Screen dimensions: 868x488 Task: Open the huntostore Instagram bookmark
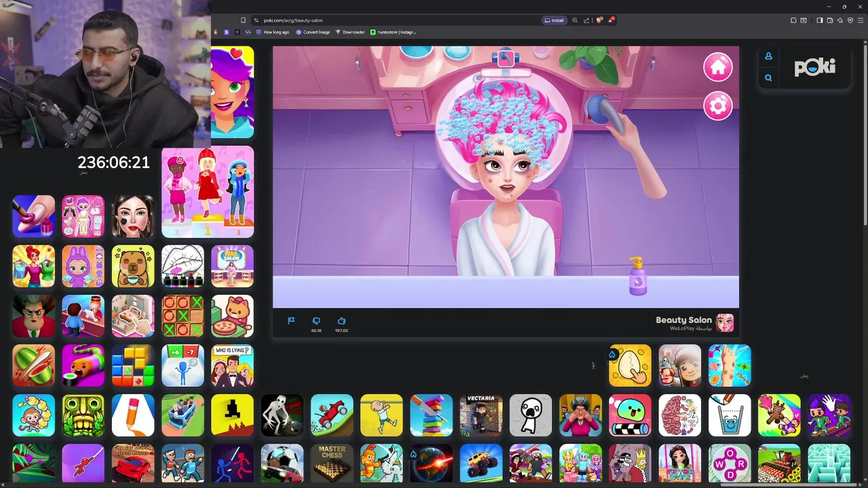(x=393, y=32)
